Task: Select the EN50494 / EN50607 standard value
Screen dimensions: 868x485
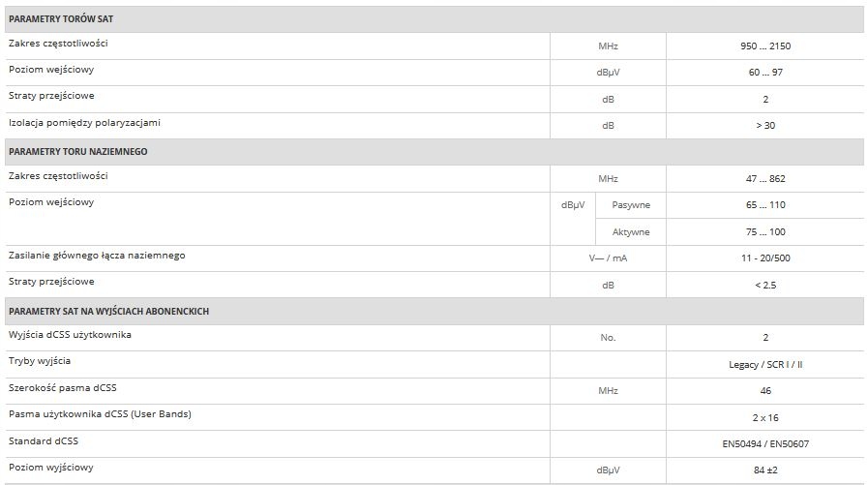Action: (764, 443)
